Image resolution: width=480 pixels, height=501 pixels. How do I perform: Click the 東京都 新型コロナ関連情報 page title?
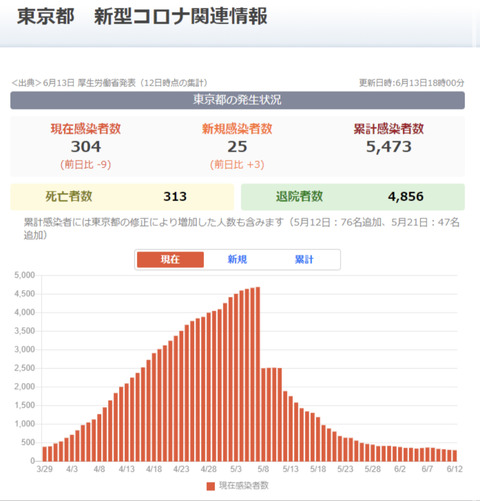(x=142, y=16)
